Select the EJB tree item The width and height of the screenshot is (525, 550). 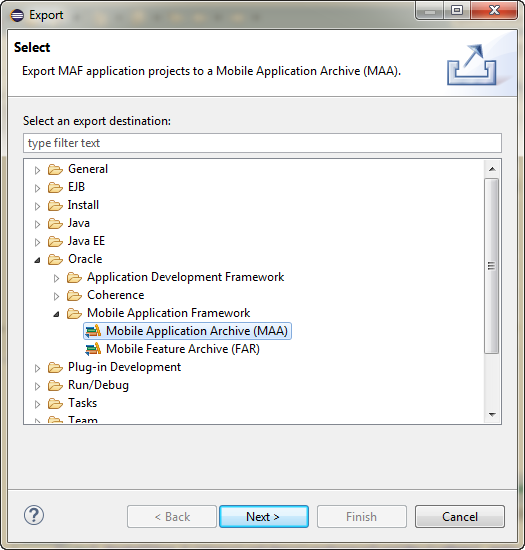point(76,187)
